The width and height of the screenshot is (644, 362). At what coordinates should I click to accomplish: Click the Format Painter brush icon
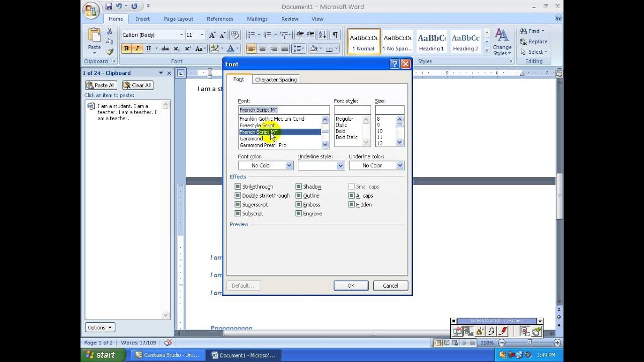pos(109,51)
